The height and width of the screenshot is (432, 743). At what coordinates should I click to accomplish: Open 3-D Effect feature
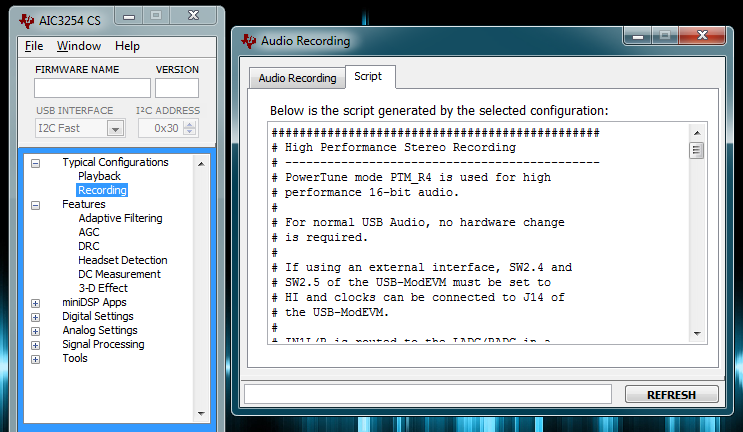click(x=103, y=288)
